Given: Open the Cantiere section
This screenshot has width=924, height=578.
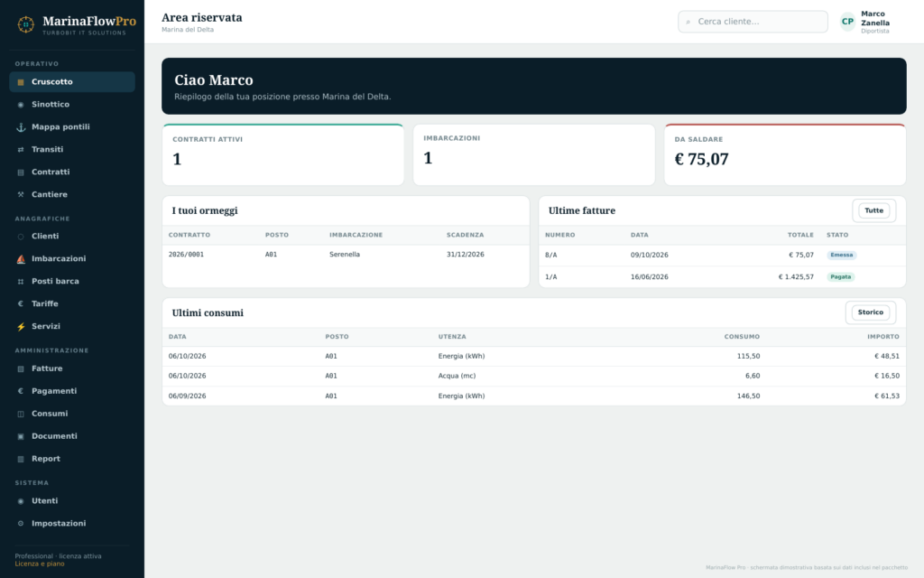Looking at the screenshot, I should coord(72,195).
